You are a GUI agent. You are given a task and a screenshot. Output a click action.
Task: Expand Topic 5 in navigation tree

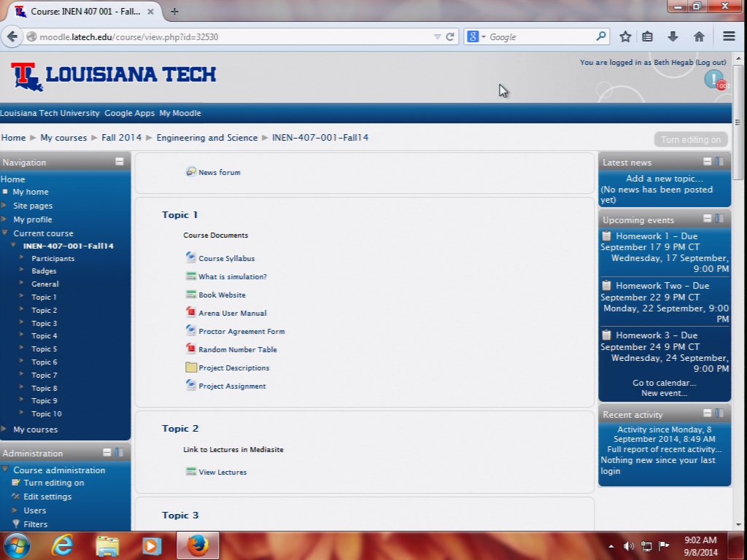[x=22, y=349]
